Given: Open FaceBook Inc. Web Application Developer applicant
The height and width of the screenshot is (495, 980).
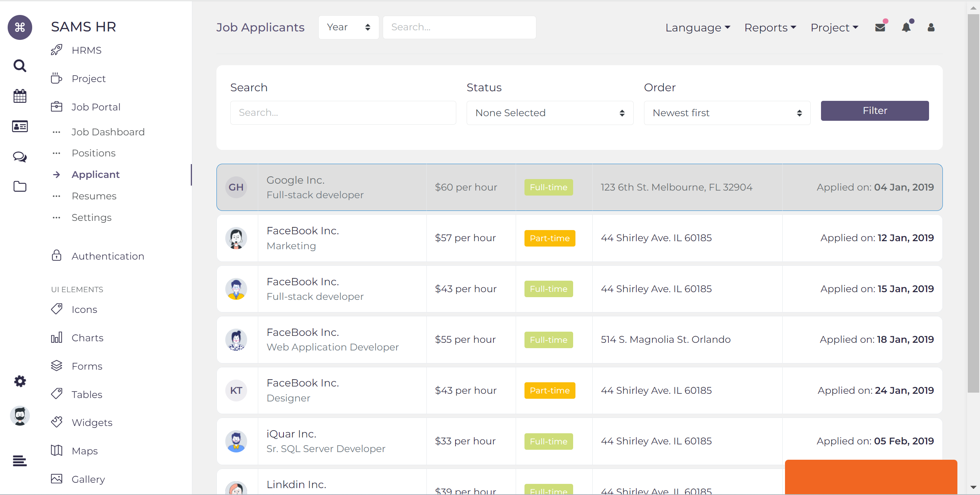Looking at the screenshot, I should 579,340.
